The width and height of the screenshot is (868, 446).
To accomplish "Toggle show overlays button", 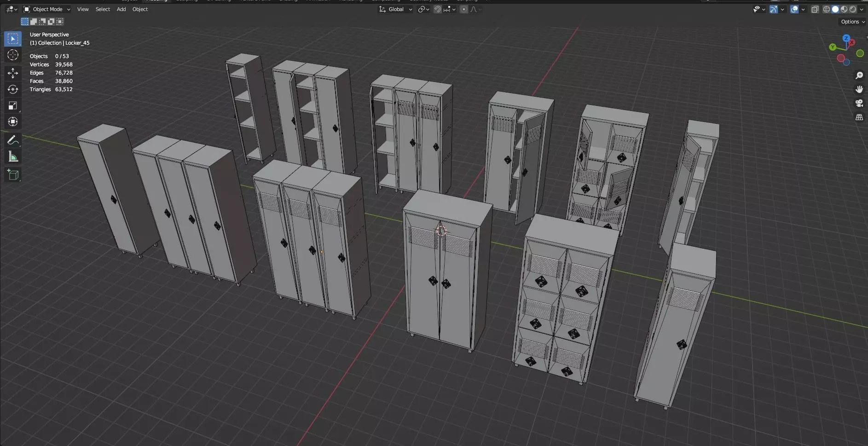I will (x=794, y=9).
